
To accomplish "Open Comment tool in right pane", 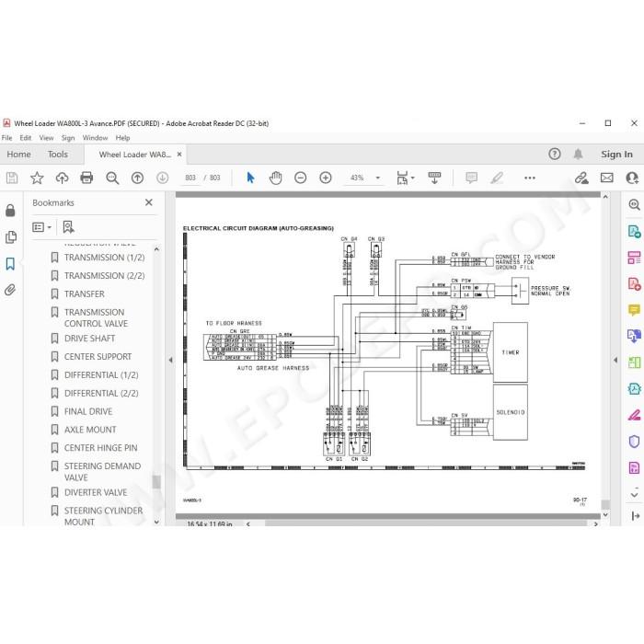I will tap(635, 309).
